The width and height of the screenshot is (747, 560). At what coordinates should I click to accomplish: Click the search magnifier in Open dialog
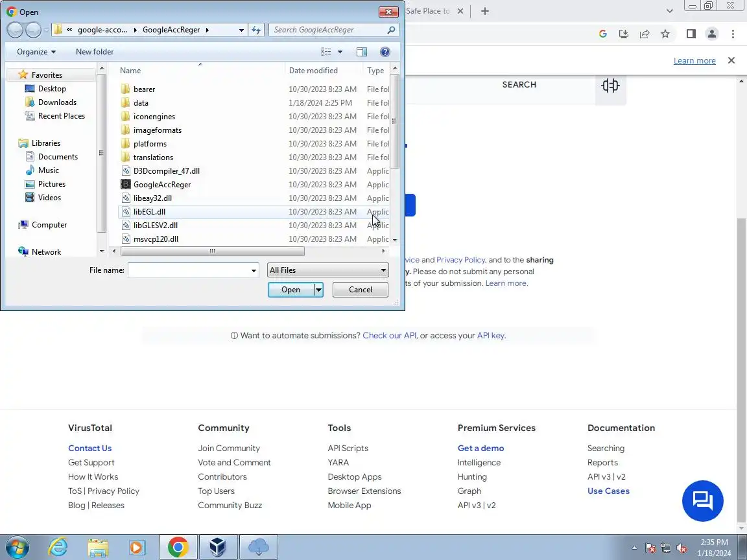pos(391,30)
